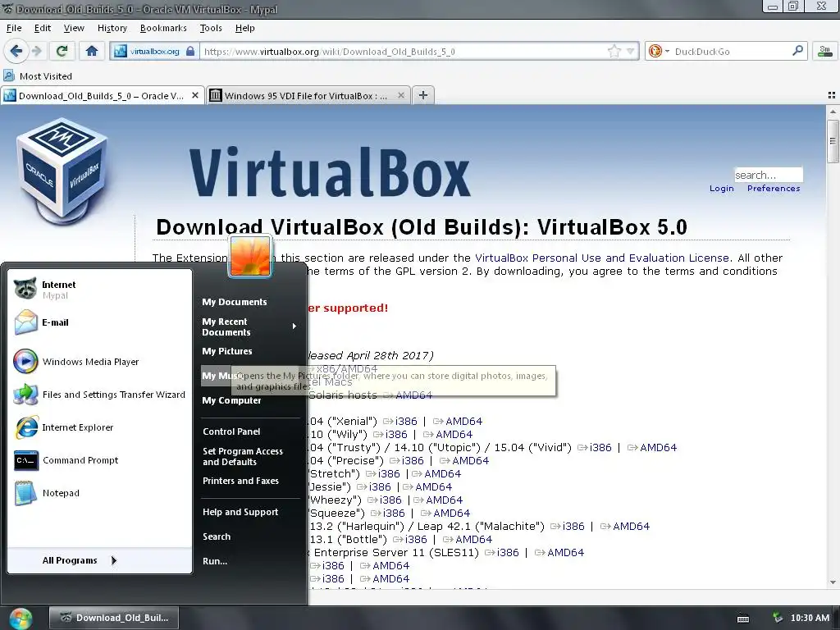840x630 pixels.
Task: Open the browser Home page icon
Action: pos(92,51)
